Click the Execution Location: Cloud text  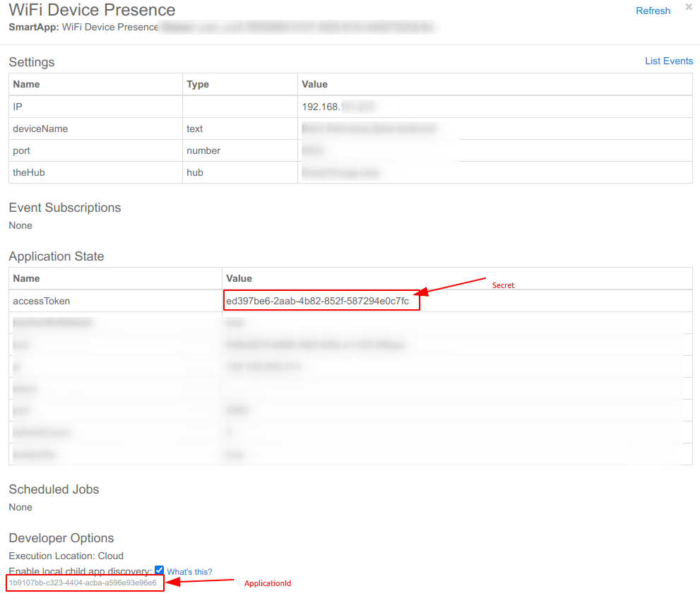pos(66,556)
